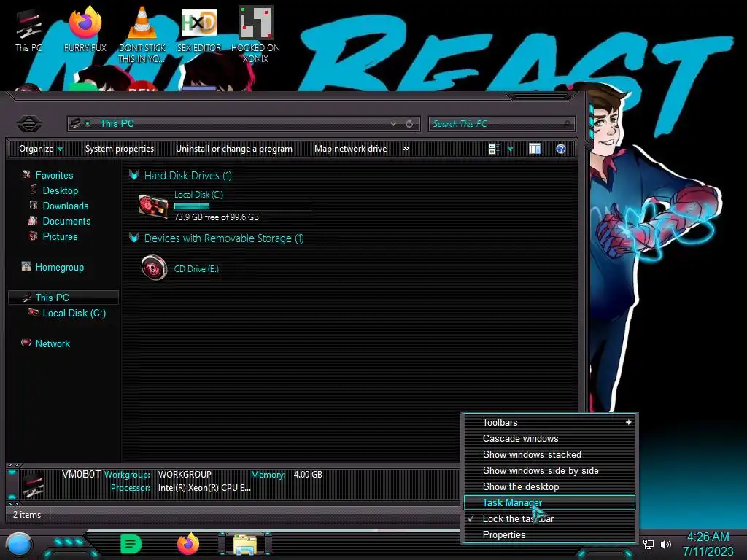This screenshot has height=560, width=747.
Task: Open address bar history dropdown arrow
Action: tap(393, 124)
